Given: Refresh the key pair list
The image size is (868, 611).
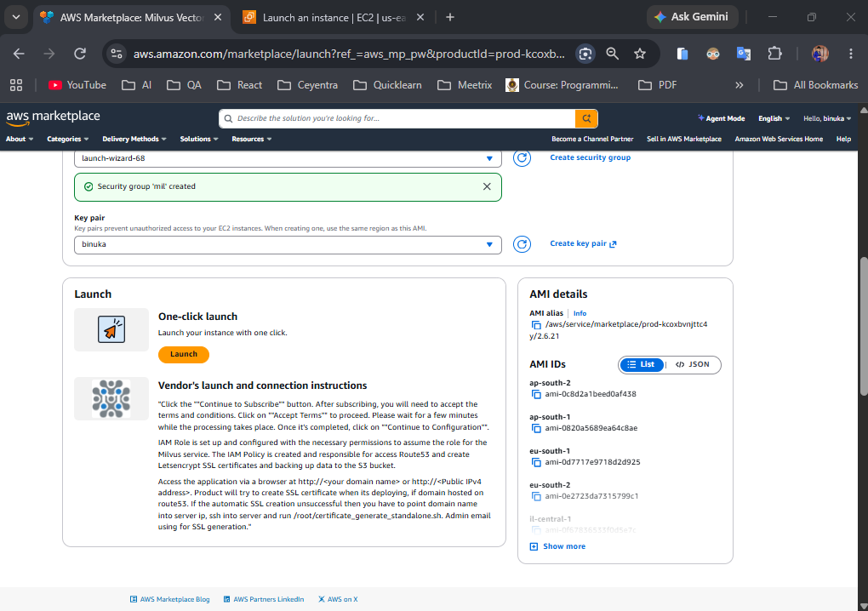Looking at the screenshot, I should (522, 244).
